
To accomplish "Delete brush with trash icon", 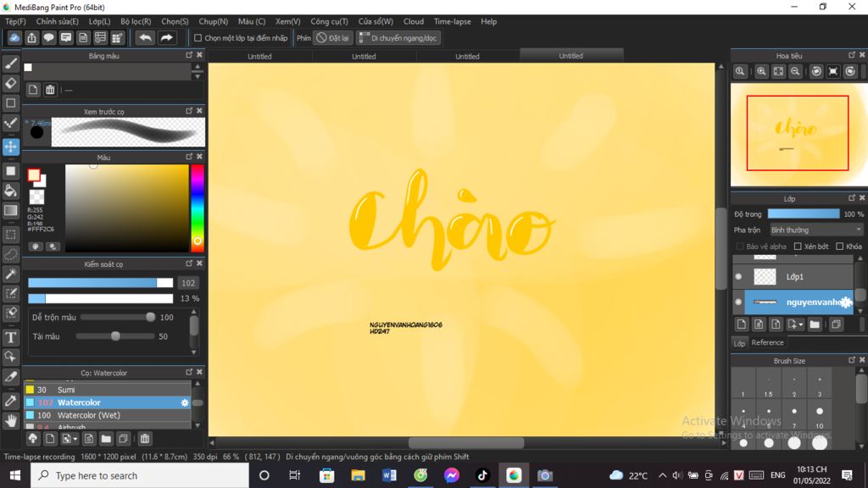I will (144, 439).
